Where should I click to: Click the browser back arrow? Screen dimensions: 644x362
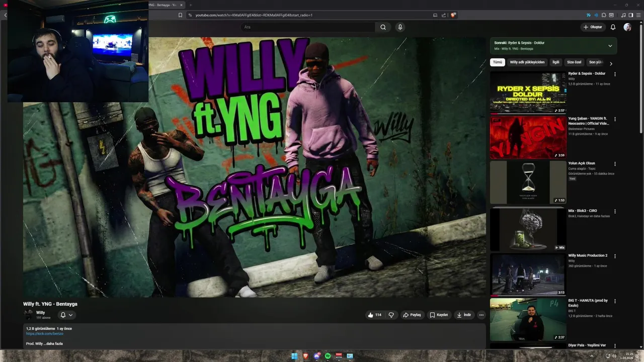[6, 15]
